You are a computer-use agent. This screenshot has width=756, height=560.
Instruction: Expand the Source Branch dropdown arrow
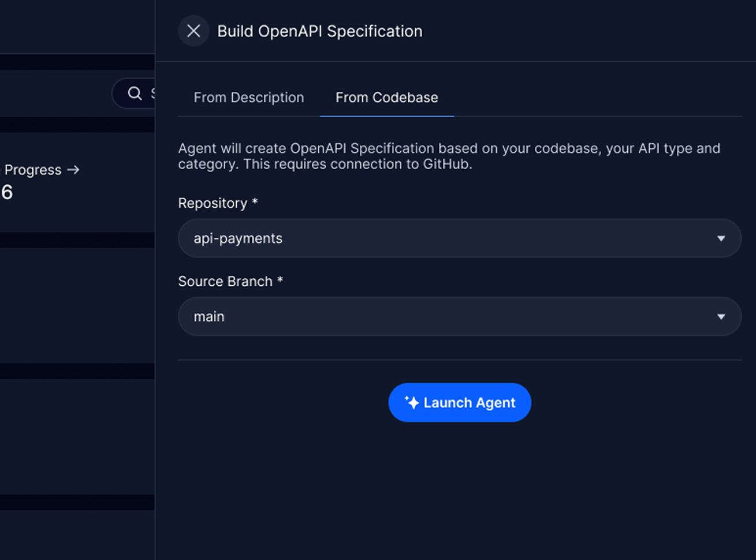click(721, 317)
